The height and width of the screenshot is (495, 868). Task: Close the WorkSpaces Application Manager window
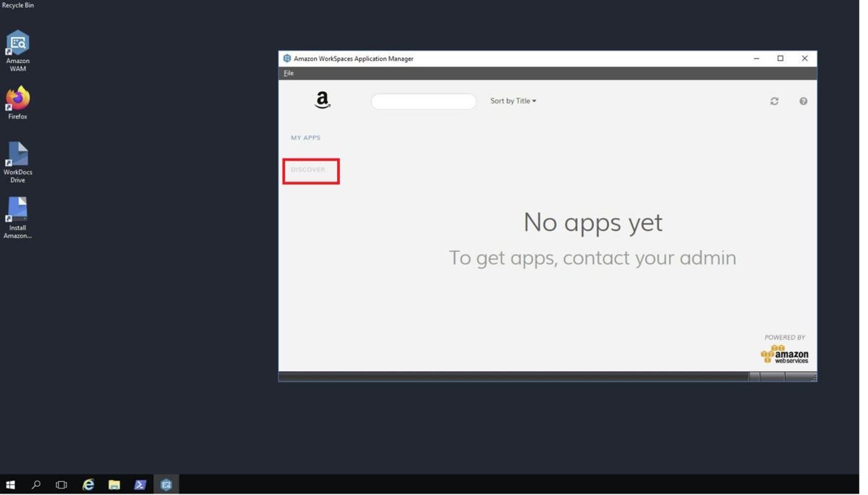tap(804, 59)
